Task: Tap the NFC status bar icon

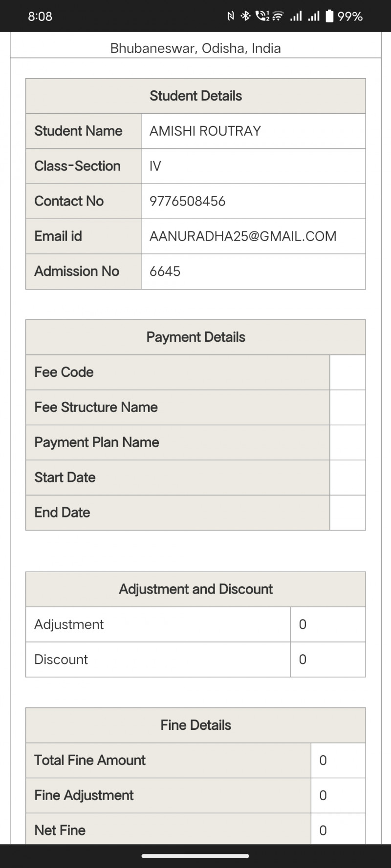Action: [x=231, y=17]
